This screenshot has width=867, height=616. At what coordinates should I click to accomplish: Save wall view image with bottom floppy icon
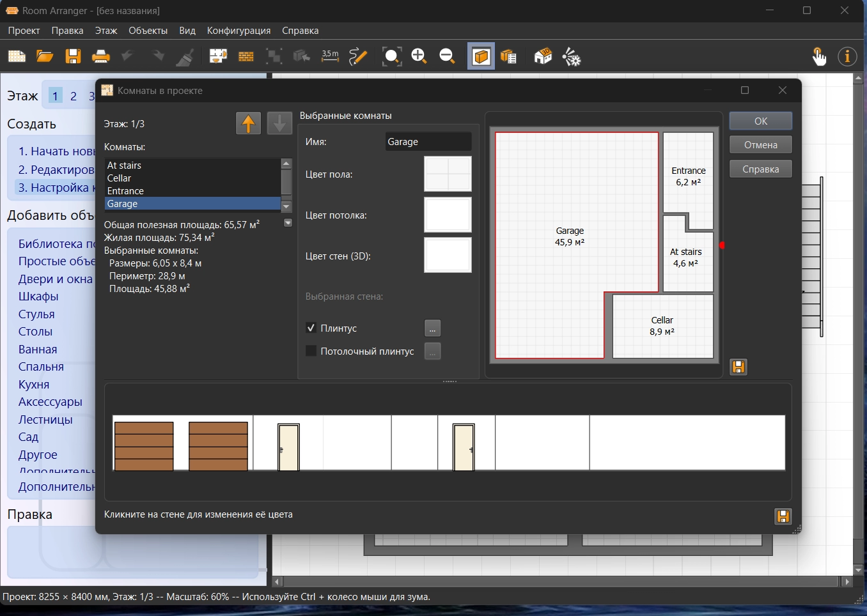(783, 516)
